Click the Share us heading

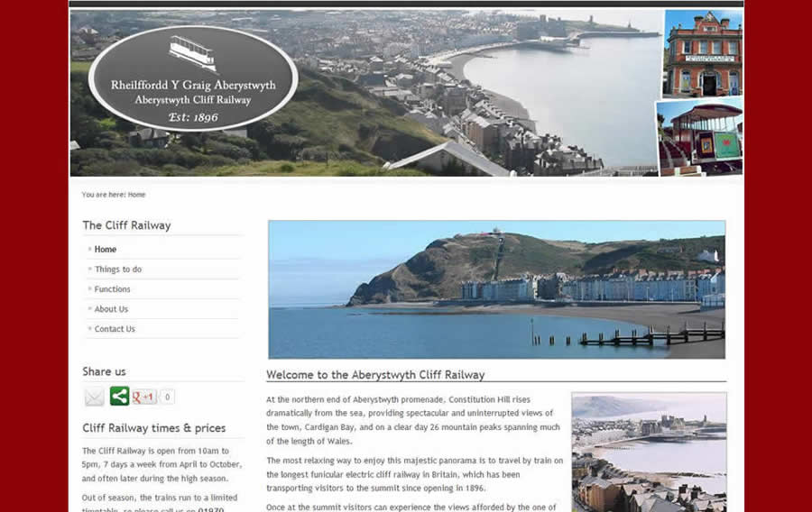click(105, 371)
